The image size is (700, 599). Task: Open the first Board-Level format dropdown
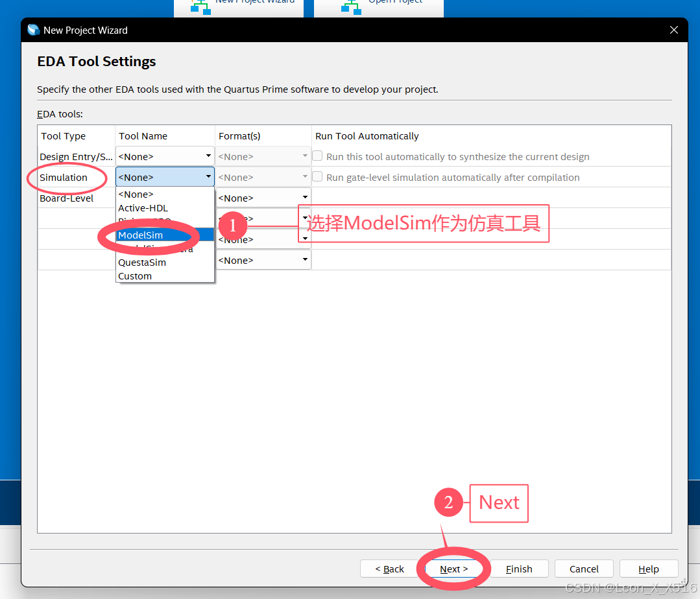click(x=263, y=198)
